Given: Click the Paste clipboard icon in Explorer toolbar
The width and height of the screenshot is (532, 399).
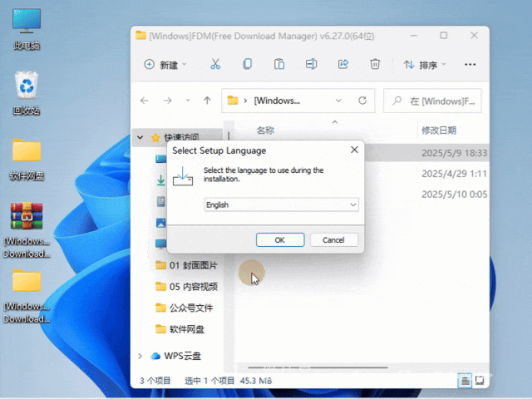Looking at the screenshot, I should coord(279,64).
